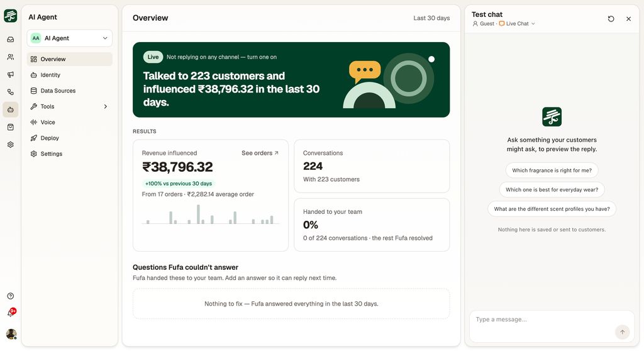Reset the test chat with refresh icon

coord(611,19)
